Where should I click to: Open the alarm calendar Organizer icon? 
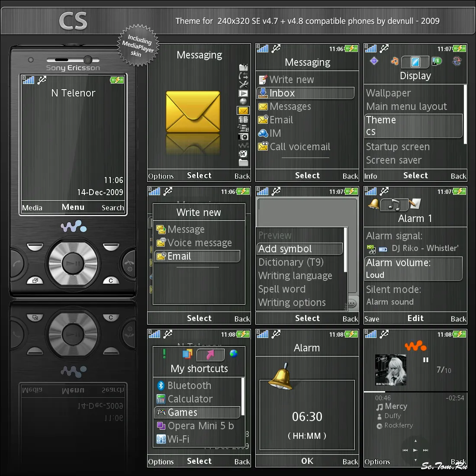[x=243, y=154]
